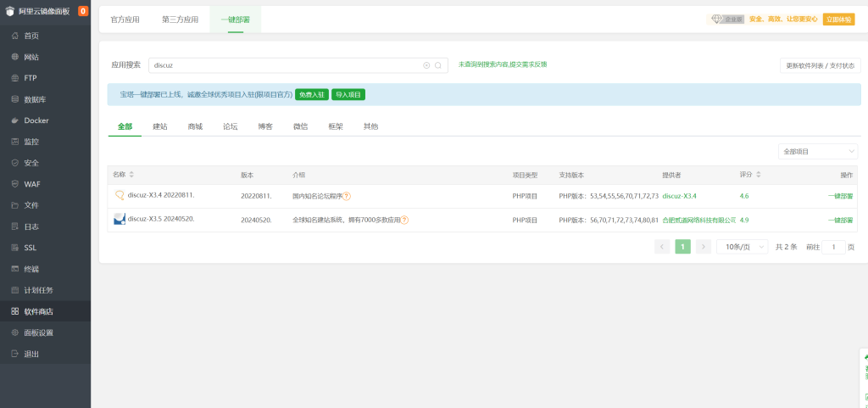The width and height of the screenshot is (868, 408).
Task: Focus the 前往 page number input
Action: point(834,247)
